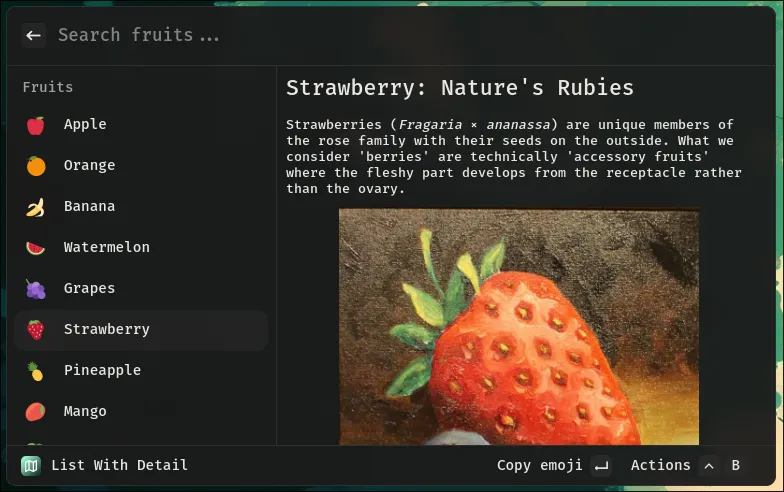
Task: Click the pineapple emoji icon
Action: pyautogui.click(x=36, y=371)
